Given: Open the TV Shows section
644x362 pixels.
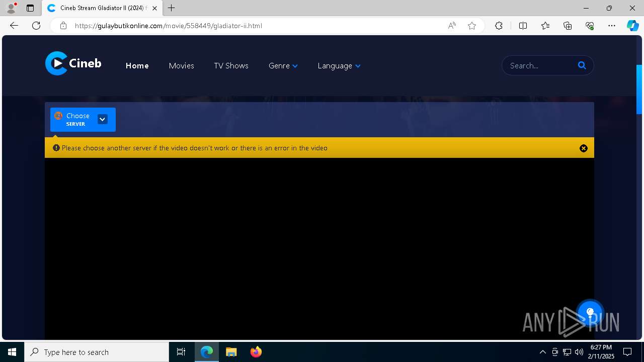Looking at the screenshot, I should (x=231, y=66).
